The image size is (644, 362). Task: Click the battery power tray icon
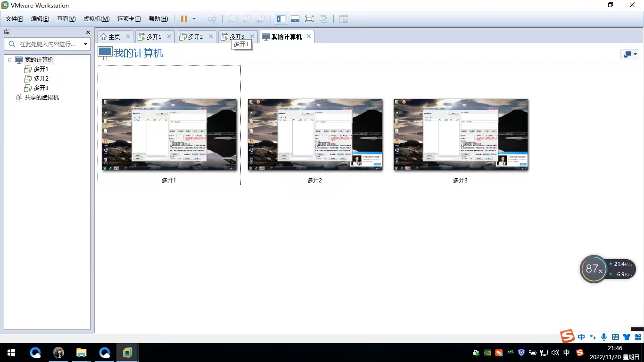[x=533, y=353]
